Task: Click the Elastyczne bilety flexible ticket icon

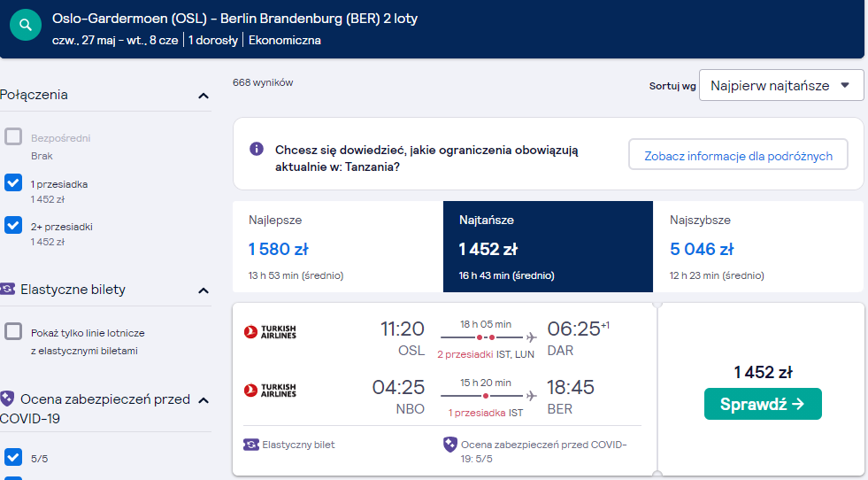Action: (x=7, y=289)
